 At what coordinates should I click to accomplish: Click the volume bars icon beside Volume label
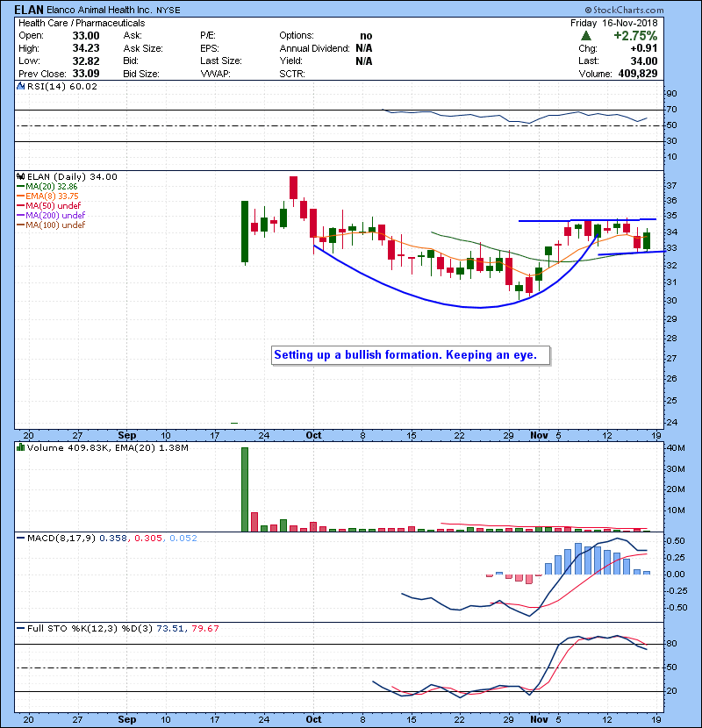(20, 447)
